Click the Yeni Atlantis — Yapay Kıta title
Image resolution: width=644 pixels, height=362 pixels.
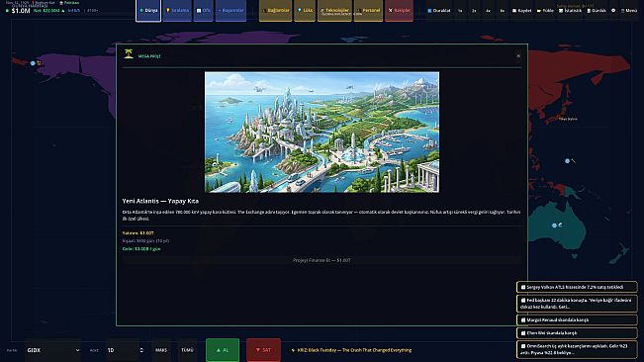160,201
